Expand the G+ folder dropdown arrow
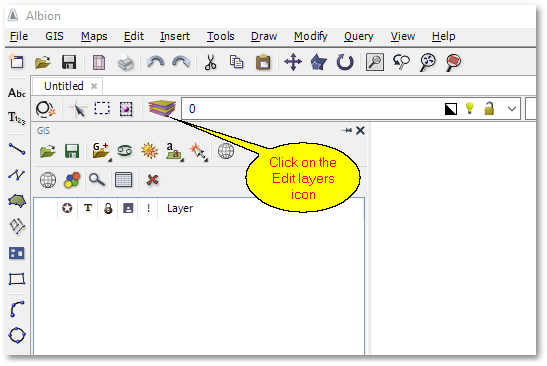This screenshot has width=547, height=366. (x=110, y=160)
